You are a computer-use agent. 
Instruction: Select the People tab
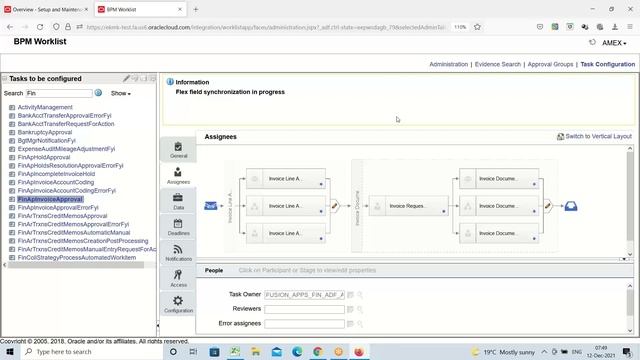coord(214,270)
